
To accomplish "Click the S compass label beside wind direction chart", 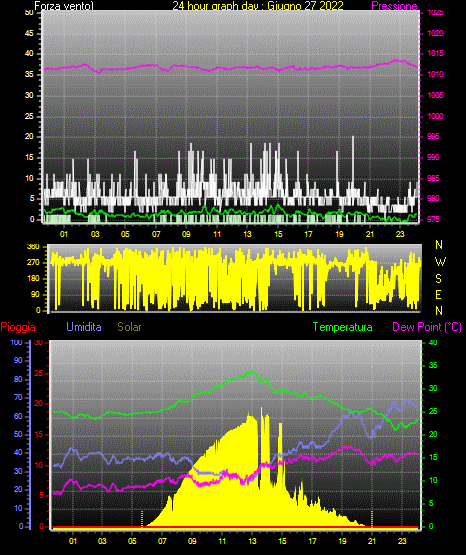I will [438, 279].
